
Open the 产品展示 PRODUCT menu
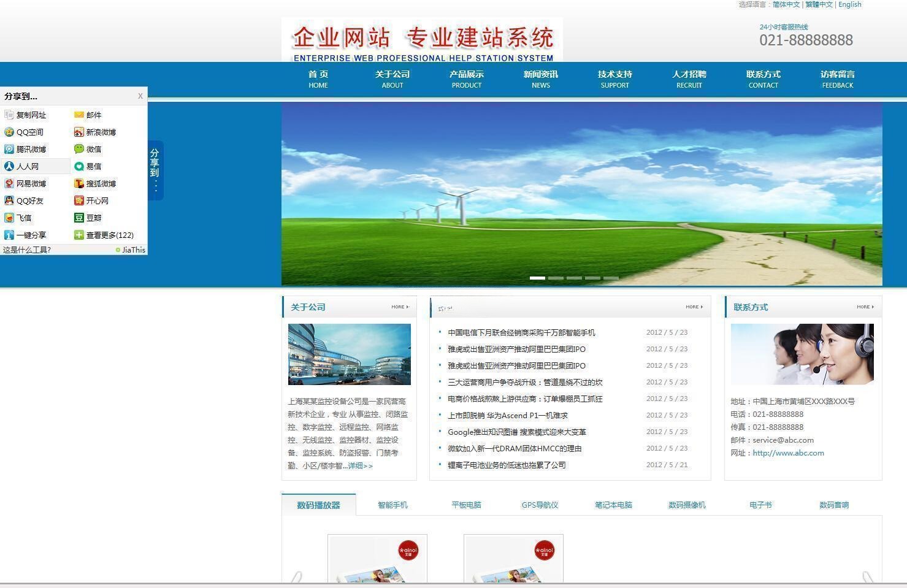pos(466,78)
